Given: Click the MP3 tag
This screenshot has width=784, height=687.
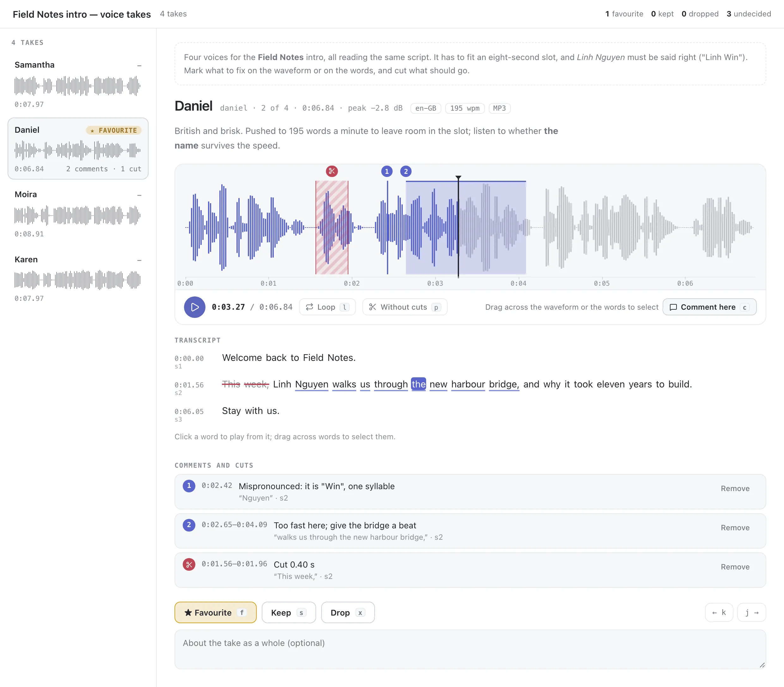Looking at the screenshot, I should [499, 108].
